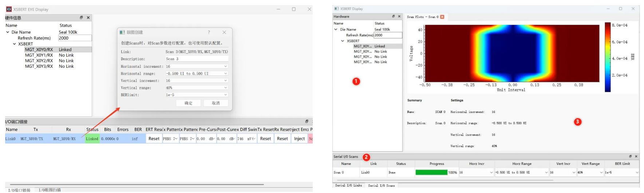Image resolution: width=644 pixels, height=193 pixels.
Task: Click the green Scan 0 progress bar
Action: click(x=431, y=172)
